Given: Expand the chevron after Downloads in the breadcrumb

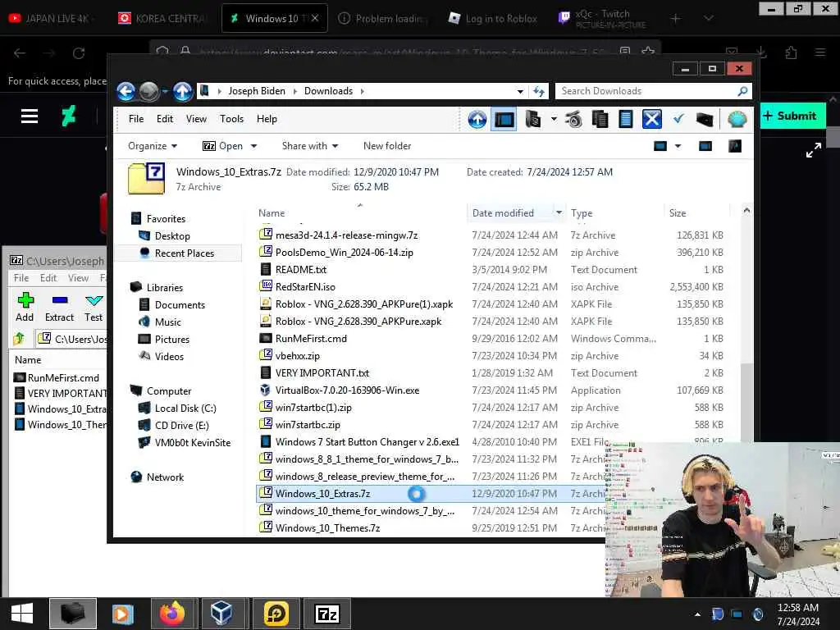Looking at the screenshot, I should [362, 91].
